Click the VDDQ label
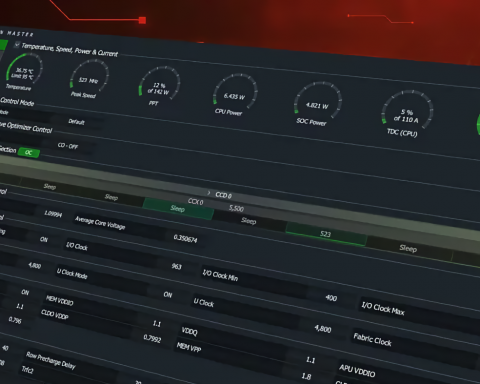 tap(189, 331)
